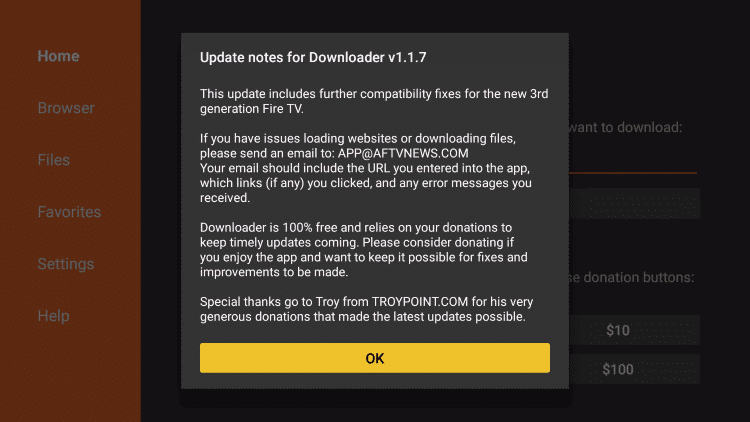Click the Update notes dialog title
The image size is (750, 422).
(313, 57)
